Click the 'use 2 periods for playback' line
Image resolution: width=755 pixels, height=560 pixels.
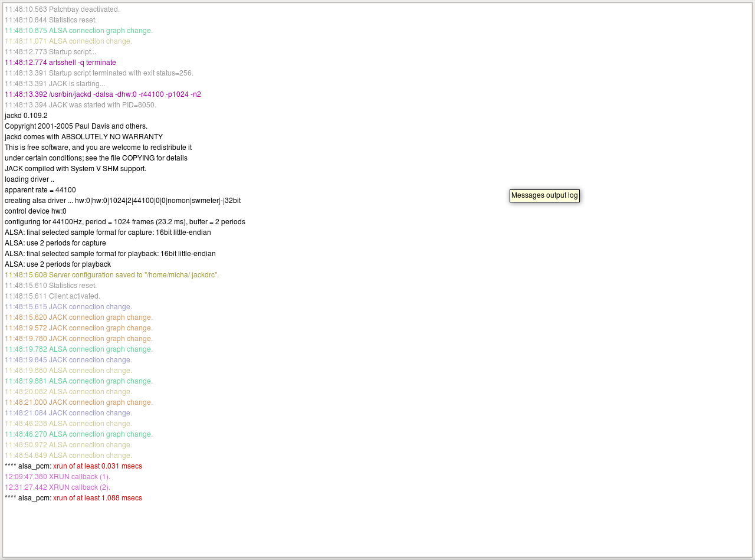[58, 264]
